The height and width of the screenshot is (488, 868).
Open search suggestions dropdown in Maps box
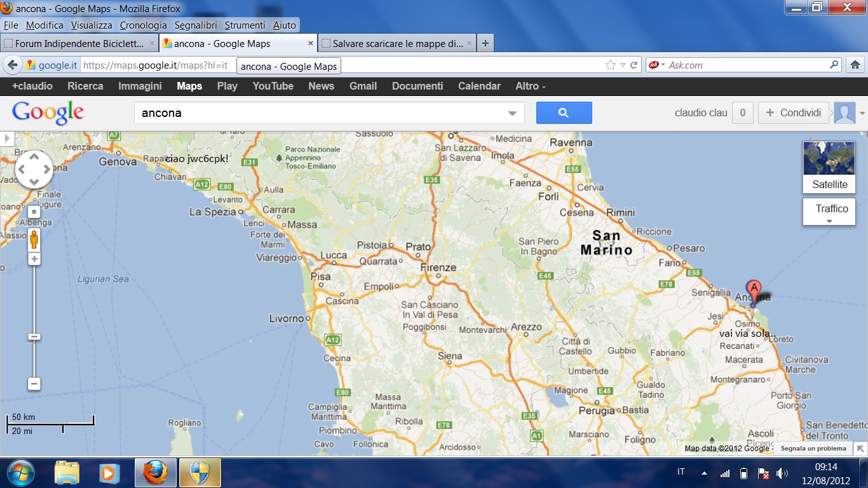pyautogui.click(x=512, y=113)
